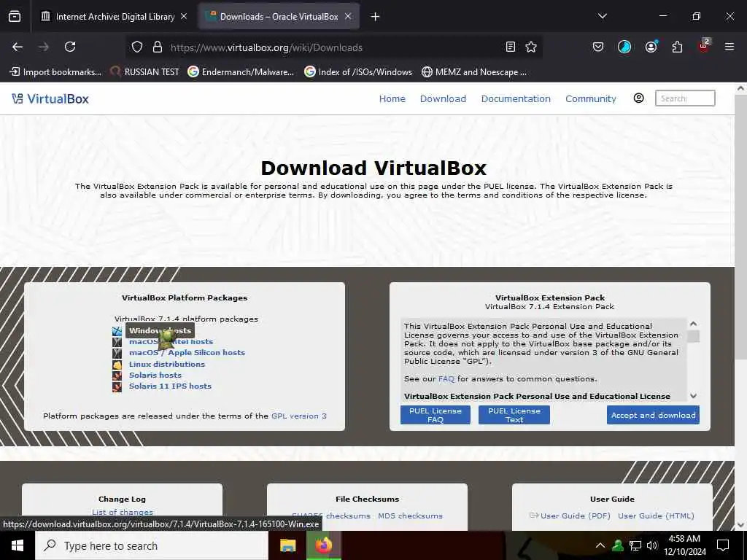
Task: Open the volume speaker tray icon
Action: pyautogui.click(x=652, y=545)
